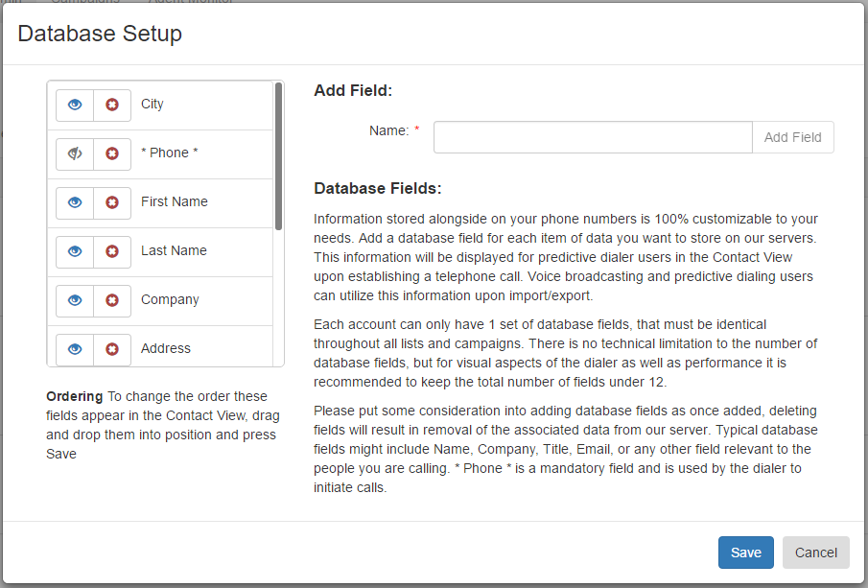Delete the First Name field
This screenshot has height=588, width=868.
pos(112,202)
